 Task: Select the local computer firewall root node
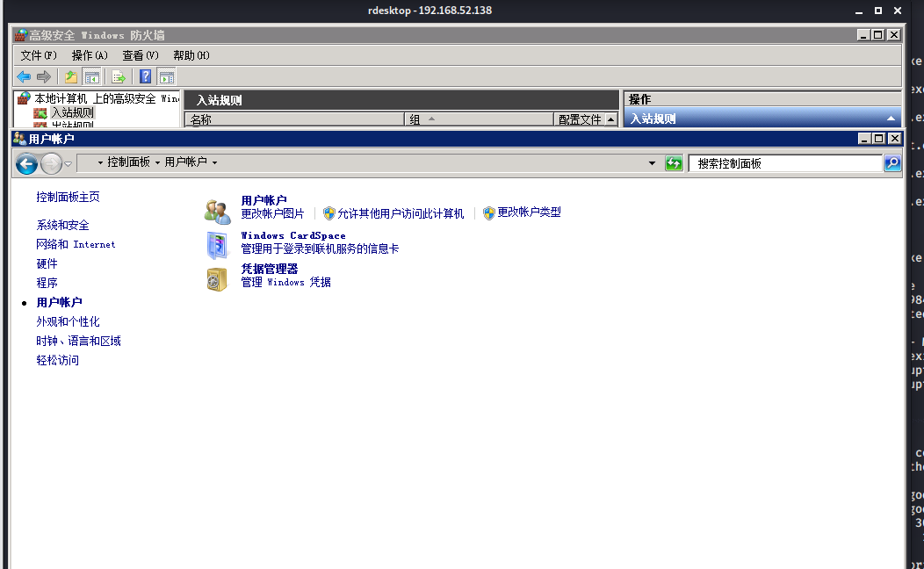click(x=106, y=98)
